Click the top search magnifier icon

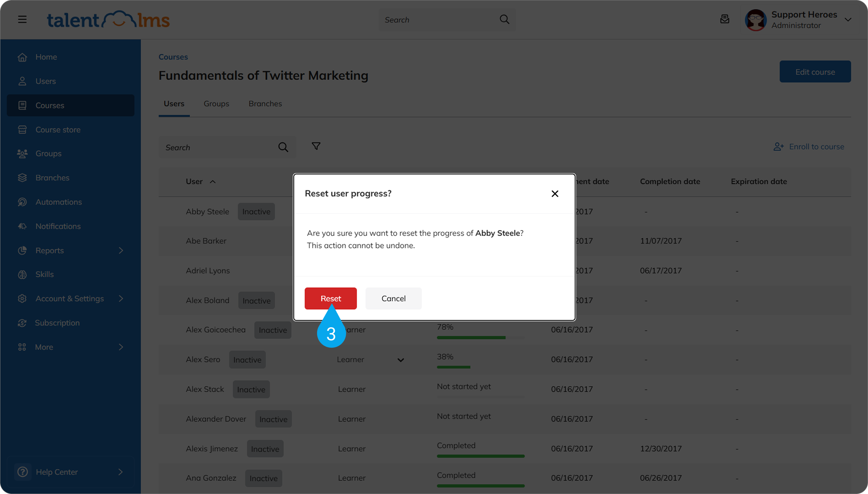pos(504,20)
